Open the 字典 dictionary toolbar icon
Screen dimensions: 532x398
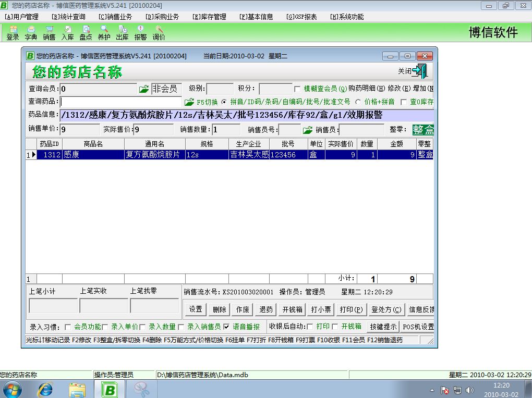tap(31, 33)
